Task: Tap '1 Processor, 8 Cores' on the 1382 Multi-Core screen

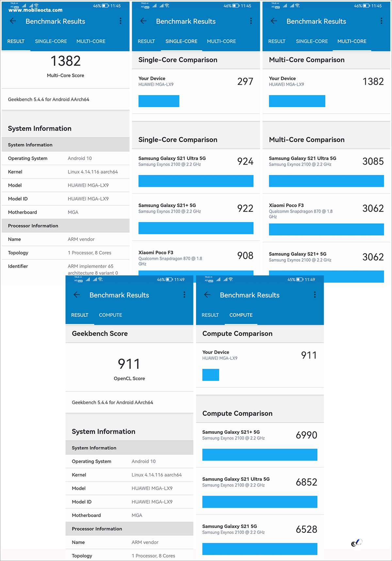Action: tap(90, 253)
